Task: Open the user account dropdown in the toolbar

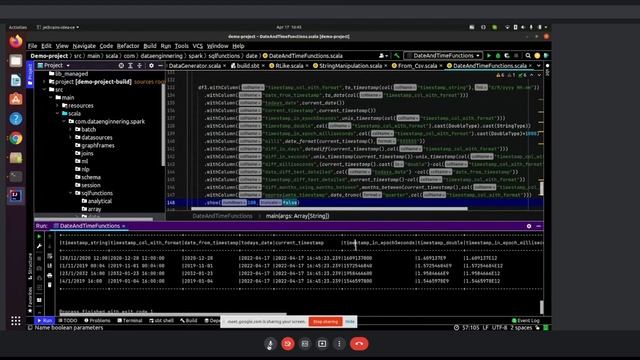Action: point(383,56)
